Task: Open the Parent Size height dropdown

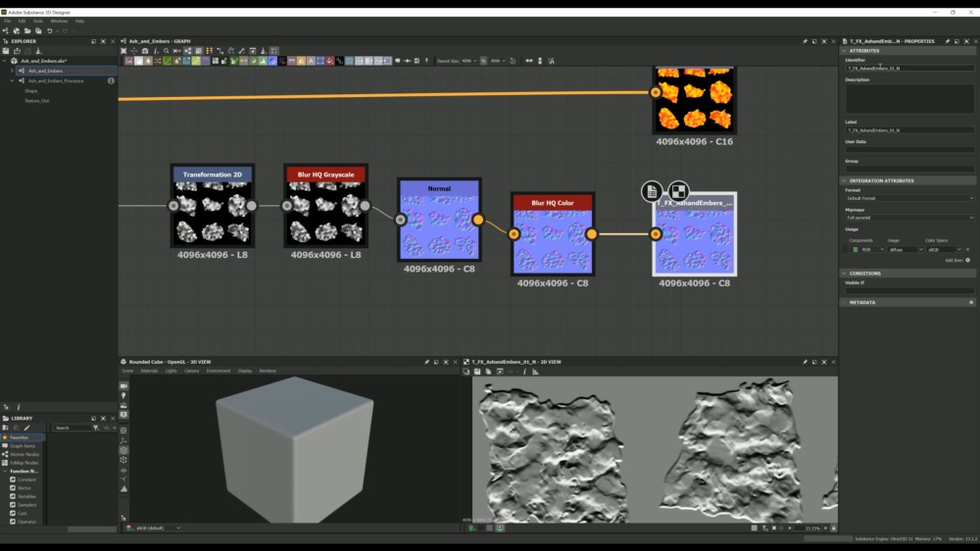Action: (498, 62)
